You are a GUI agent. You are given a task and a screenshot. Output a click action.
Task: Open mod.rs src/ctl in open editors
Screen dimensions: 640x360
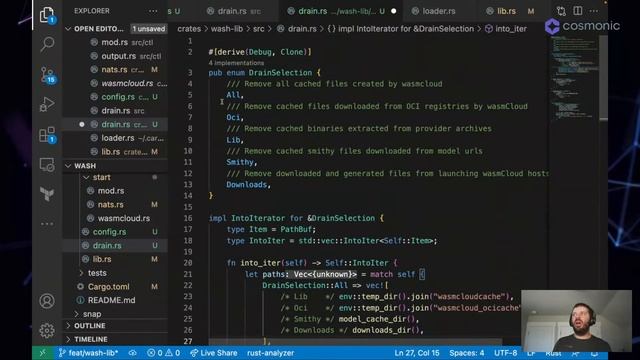[x=115, y=42]
